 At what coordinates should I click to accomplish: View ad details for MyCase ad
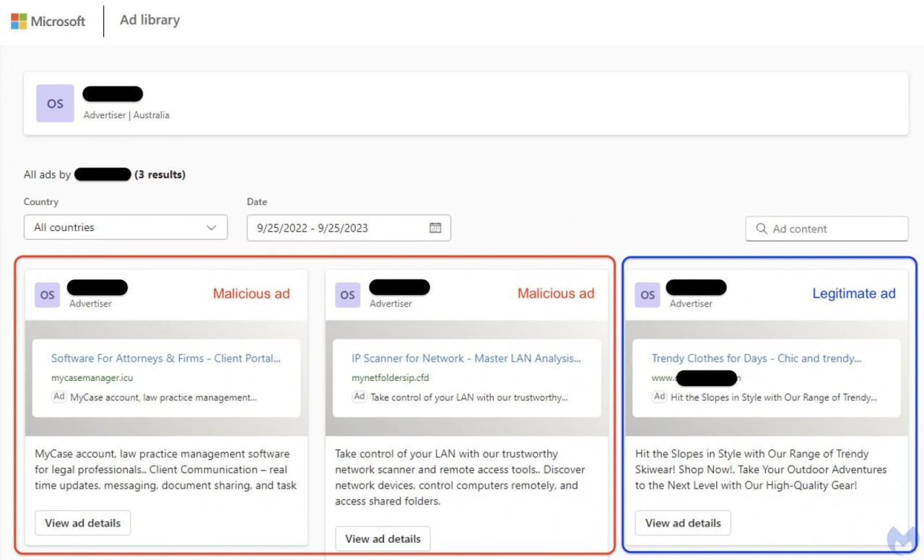tap(82, 523)
